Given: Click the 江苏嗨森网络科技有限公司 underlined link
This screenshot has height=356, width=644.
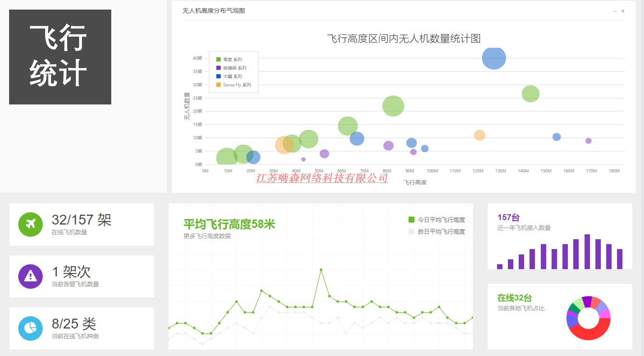Looking at the screenshot, I should click(x=322, y=178).
